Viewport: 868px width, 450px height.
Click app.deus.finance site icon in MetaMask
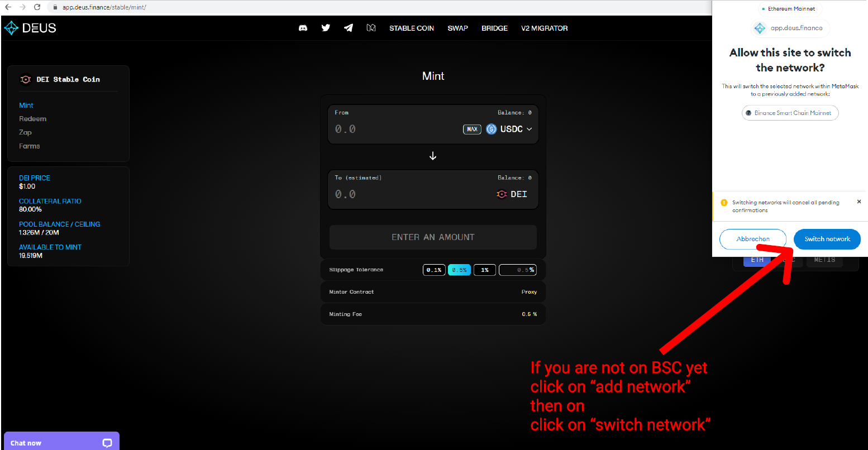[760, 28]
